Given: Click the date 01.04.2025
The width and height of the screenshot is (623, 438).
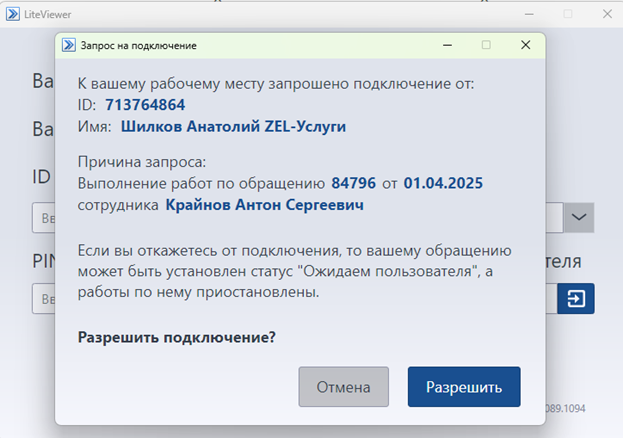Looking at the screenshot, I should 443,183.
